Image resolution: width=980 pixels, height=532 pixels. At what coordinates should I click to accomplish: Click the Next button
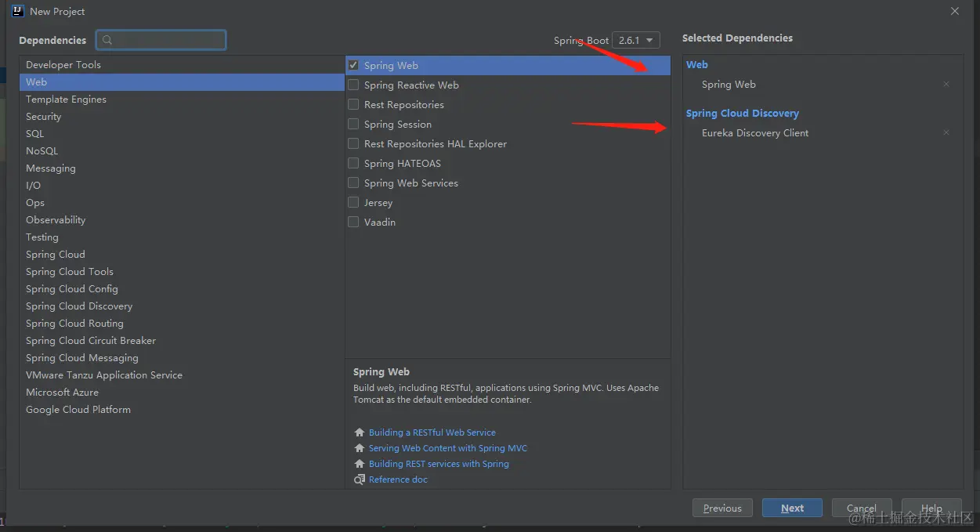pos(792,508)
